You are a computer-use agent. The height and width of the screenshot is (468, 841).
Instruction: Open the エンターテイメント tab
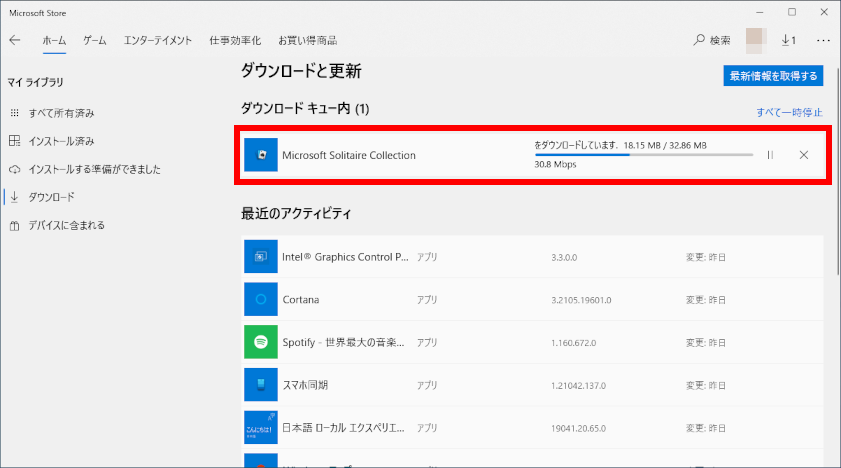pos(158,41)
